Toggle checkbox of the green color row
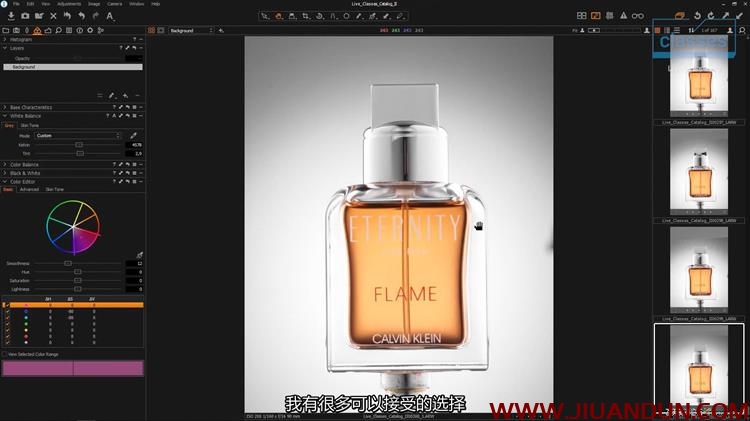The height and width of the screenshot is (421, 750). (7, 324)
